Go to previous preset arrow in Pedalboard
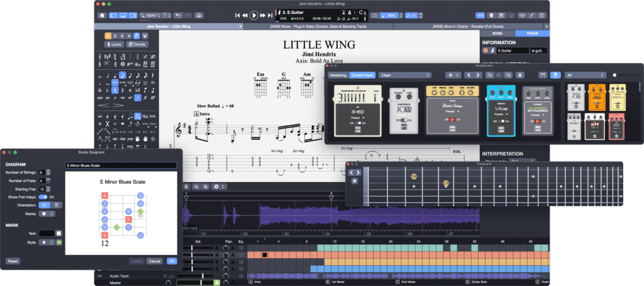The height and width of the screenshot is (286, 644). pyautogui.click(x=469, y=76)
